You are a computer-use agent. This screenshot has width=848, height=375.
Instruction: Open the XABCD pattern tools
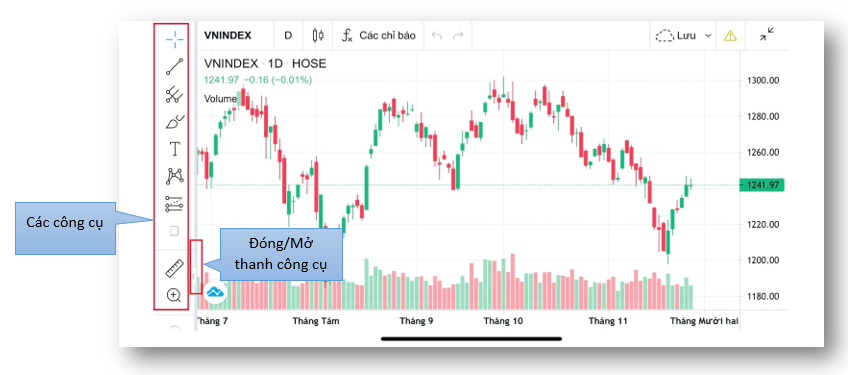coord(174,176)
